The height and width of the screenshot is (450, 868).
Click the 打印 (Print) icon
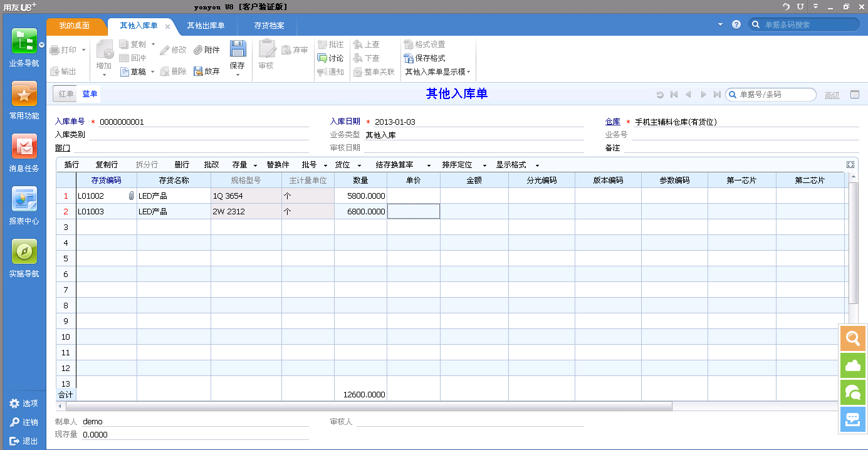(67, 50)
